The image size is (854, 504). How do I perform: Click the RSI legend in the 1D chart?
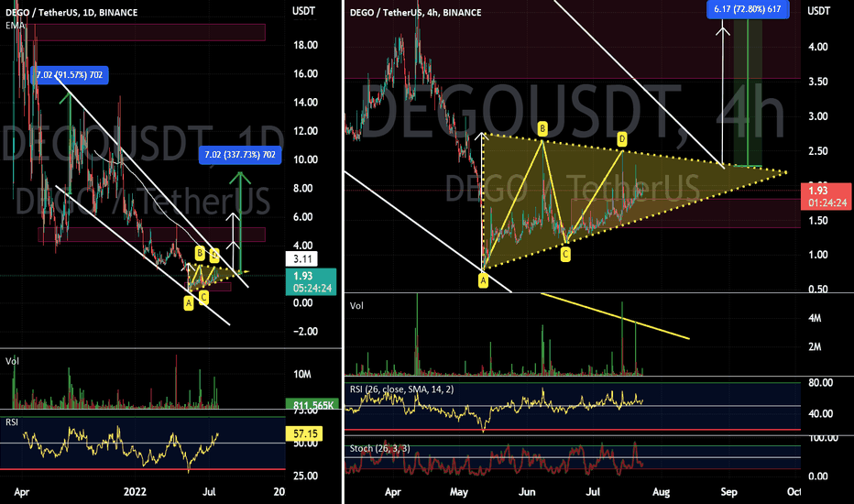click(11, 422)
